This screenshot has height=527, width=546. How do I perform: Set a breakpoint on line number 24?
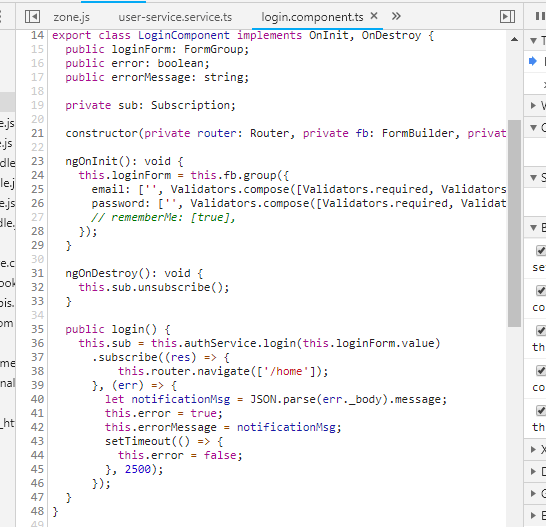[x=37, y=175]
